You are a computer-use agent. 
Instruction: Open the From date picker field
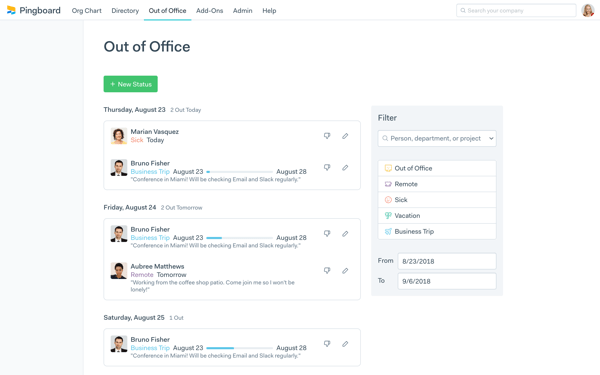coord(447,261)
